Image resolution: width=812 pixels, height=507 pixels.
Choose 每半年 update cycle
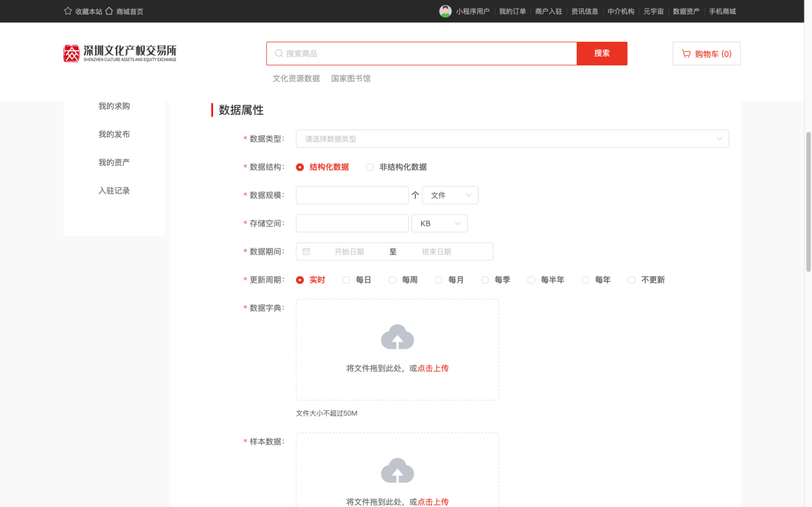point(531,280)
